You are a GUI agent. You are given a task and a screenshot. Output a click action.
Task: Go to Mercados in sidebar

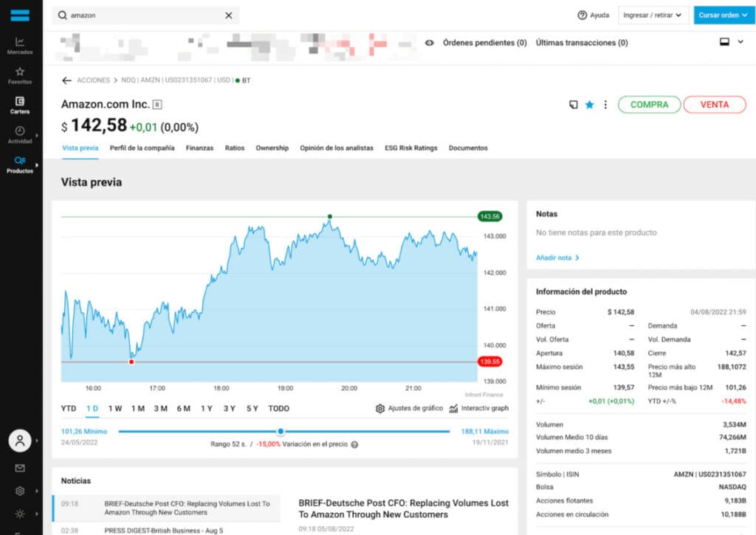point(20,46)
